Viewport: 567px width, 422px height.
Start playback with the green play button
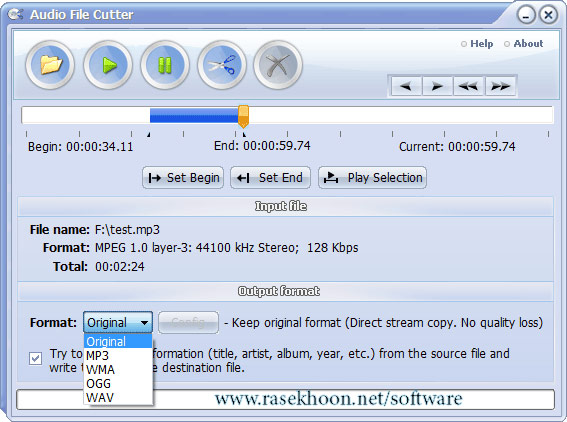coord(108,65)
